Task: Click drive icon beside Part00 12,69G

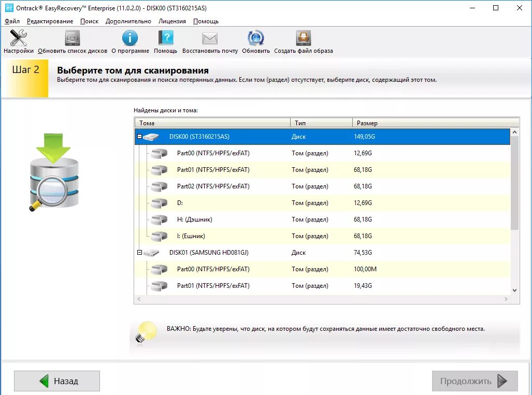Action: (x=159, y=153)
